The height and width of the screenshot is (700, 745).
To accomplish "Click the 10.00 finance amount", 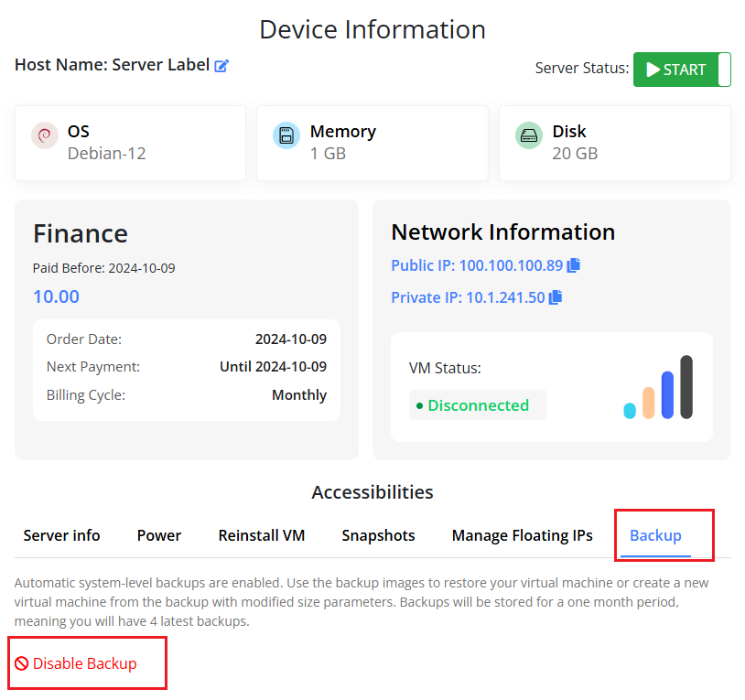I will click(56, 296).
